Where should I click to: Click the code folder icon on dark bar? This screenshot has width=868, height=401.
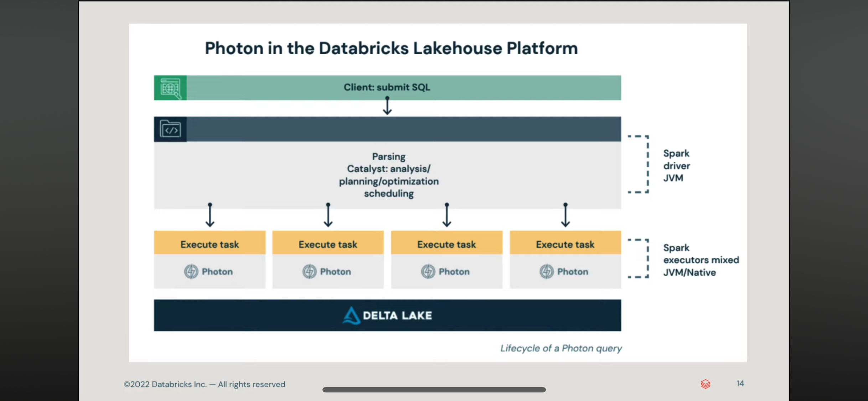click(170, 129)
